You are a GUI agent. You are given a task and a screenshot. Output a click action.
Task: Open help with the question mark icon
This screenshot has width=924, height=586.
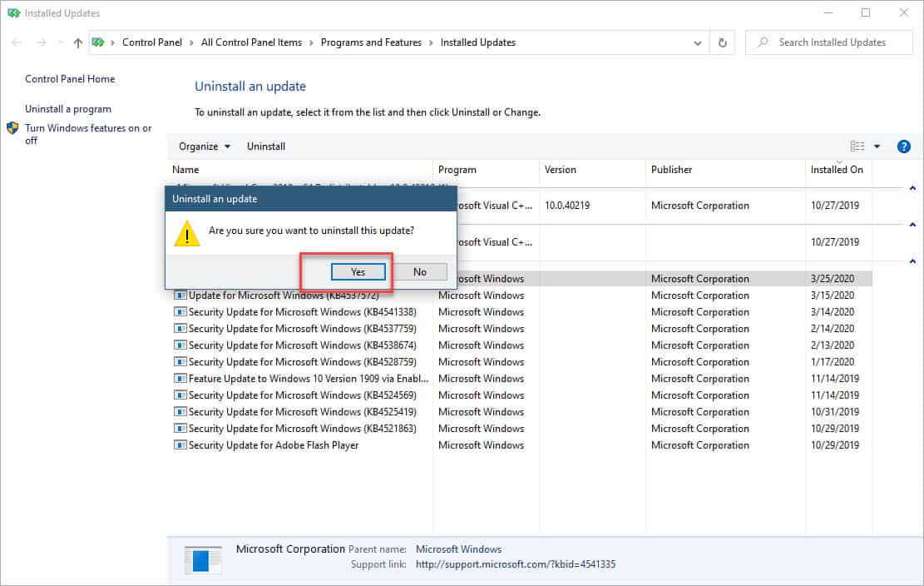tap(903, 146)
